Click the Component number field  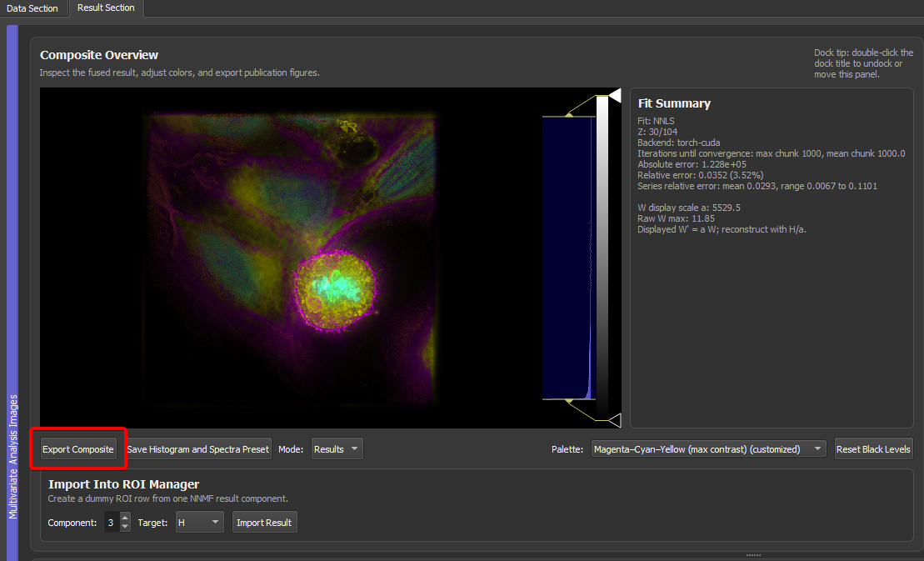coord(112,523)
